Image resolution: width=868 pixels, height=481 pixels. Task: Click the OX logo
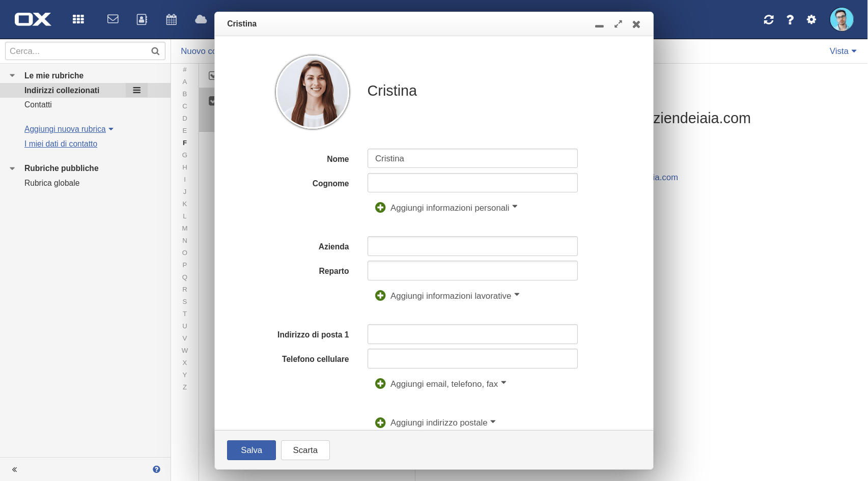click(x=33, y=19)
